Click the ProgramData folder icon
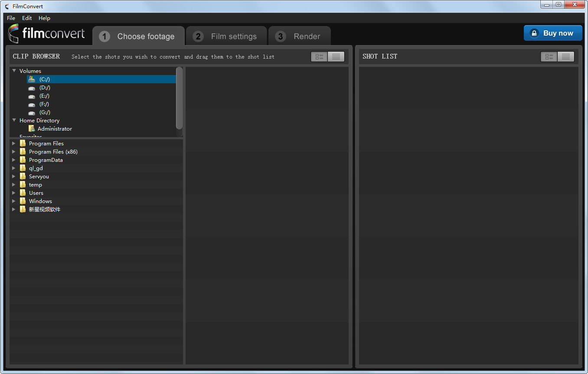 23,160
